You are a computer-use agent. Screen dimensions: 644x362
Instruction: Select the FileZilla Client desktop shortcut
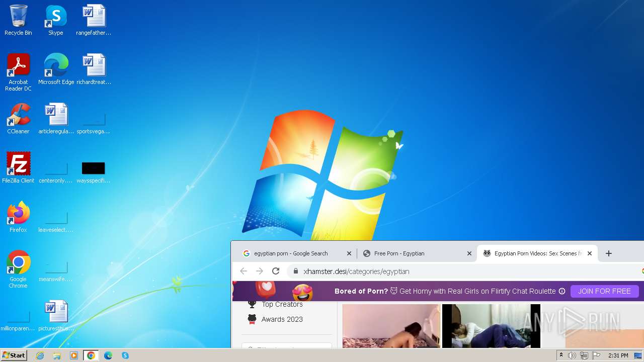pos(18,168)
